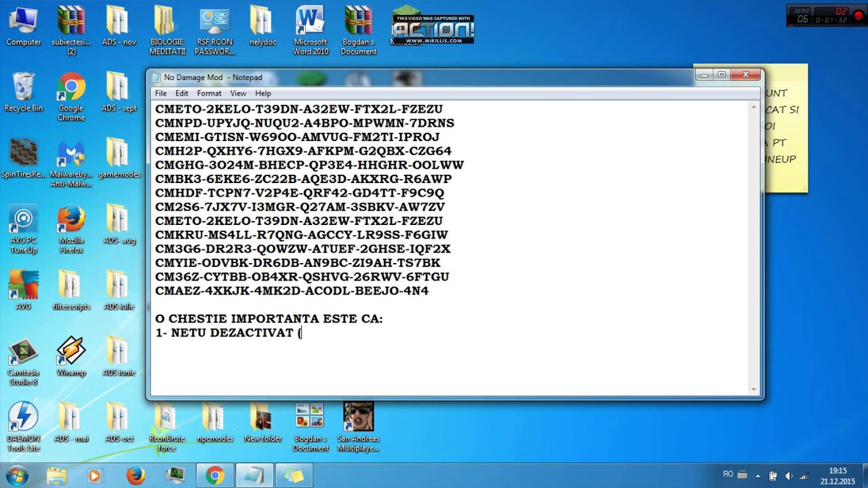Open Windows Media Player from the taskbar

tap(94, 476)
